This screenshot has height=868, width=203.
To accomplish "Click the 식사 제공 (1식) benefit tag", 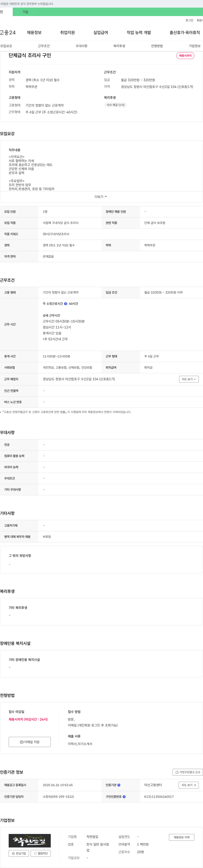I will (x=115, y=105).
